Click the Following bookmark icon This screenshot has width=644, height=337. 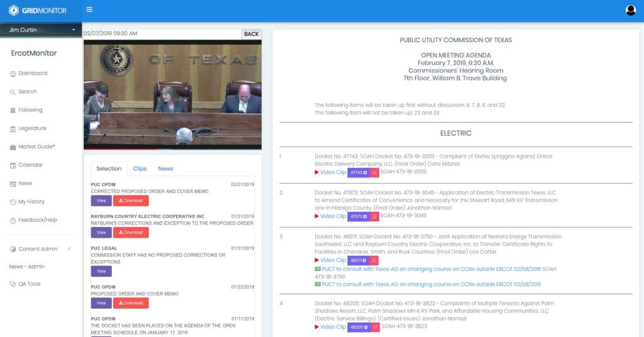pos(13,111)
